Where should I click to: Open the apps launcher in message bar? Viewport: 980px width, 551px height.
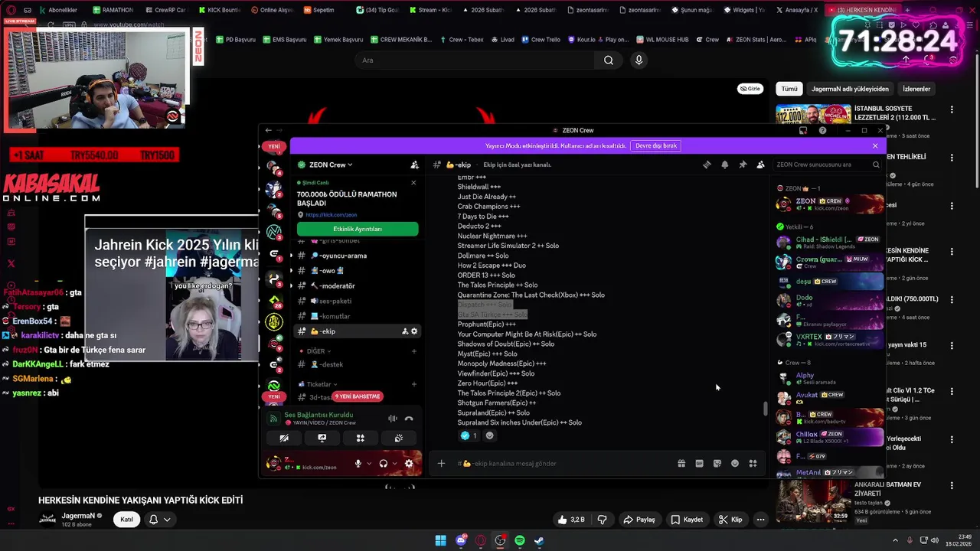coord(753,463)
